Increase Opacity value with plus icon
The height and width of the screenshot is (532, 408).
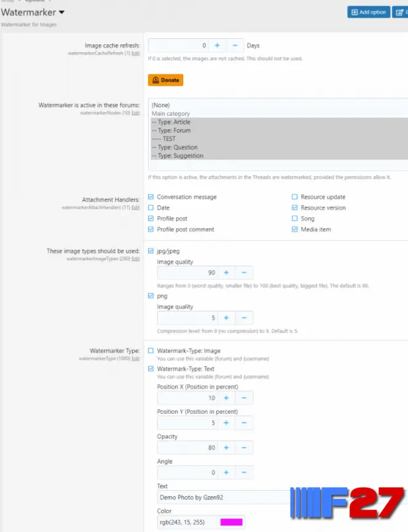click(x=226, y=448)
